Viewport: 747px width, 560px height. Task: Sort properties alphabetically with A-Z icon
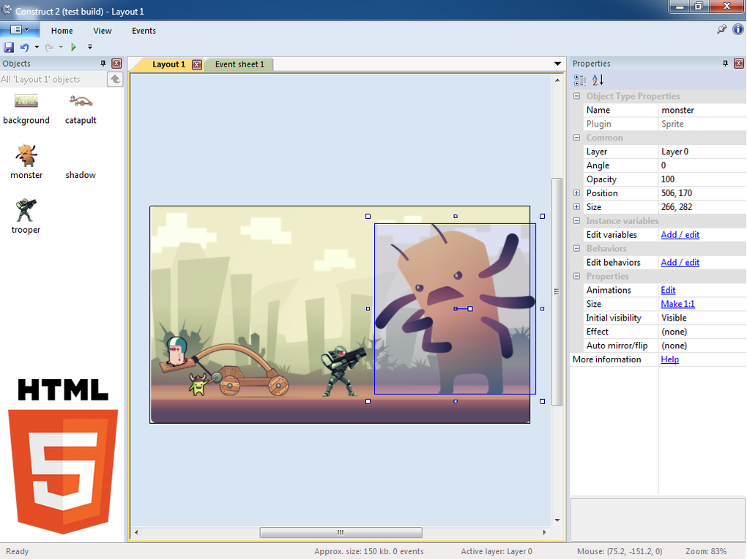(598, 80)
